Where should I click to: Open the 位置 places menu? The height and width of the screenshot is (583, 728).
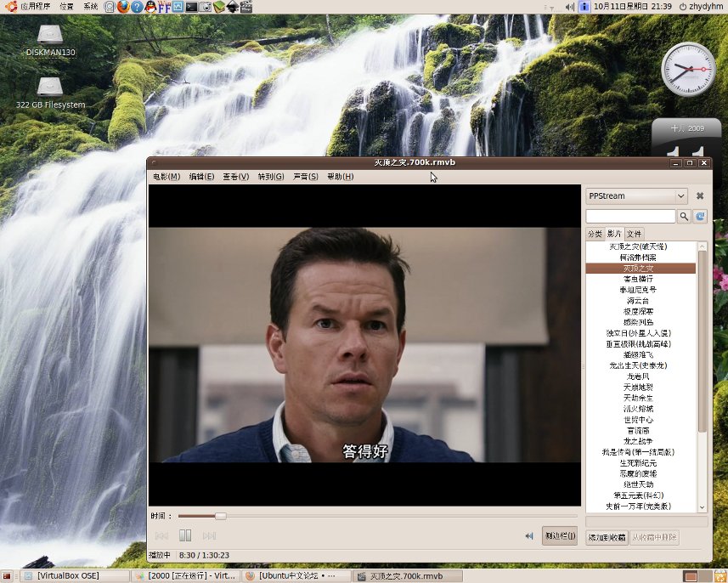[x=66, y=7]
